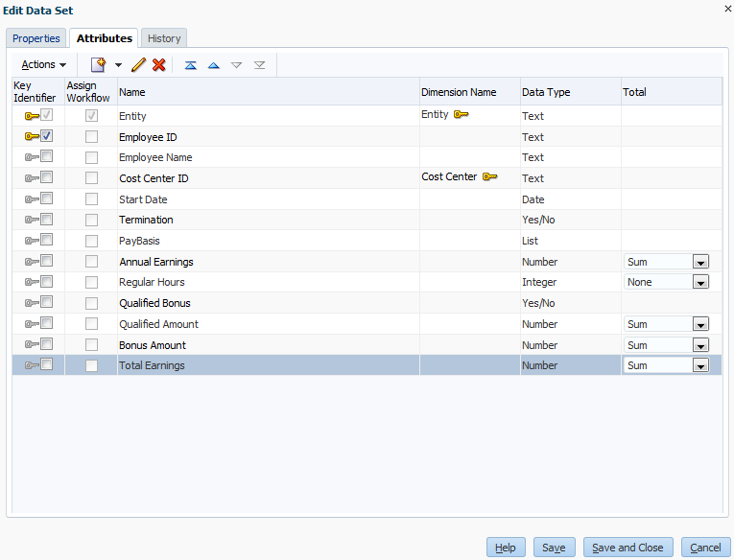
Task: Enable Assign Workflow for Employee ID
Action: (x=91, y=136)
